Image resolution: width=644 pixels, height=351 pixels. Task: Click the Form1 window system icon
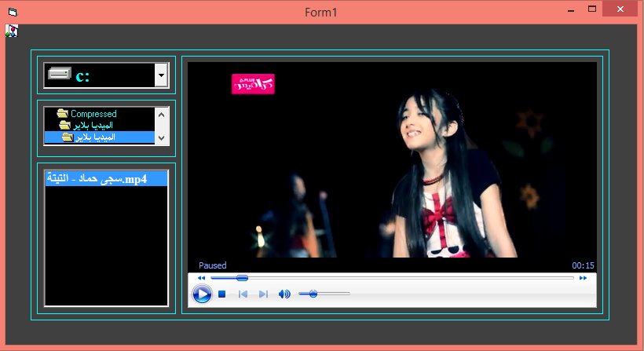point(13,13)
